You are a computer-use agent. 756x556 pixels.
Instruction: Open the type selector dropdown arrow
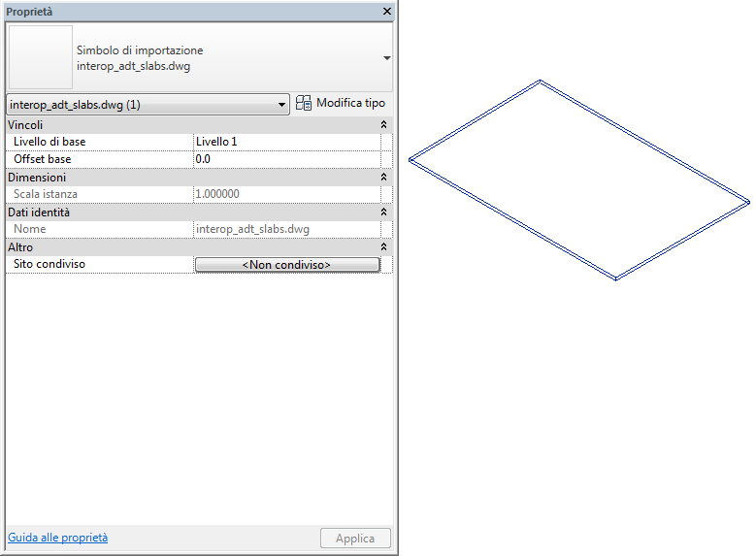(x=386, y=58)
